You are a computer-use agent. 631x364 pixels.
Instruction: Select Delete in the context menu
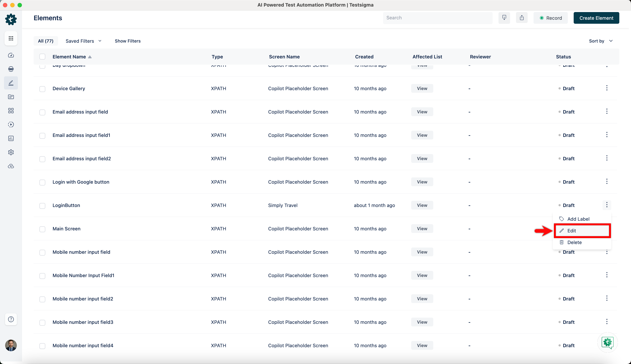point(574,242)
